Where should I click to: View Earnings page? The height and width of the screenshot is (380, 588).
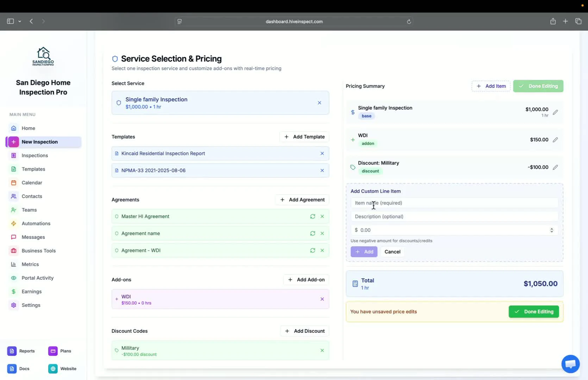(x=31, y=292)
